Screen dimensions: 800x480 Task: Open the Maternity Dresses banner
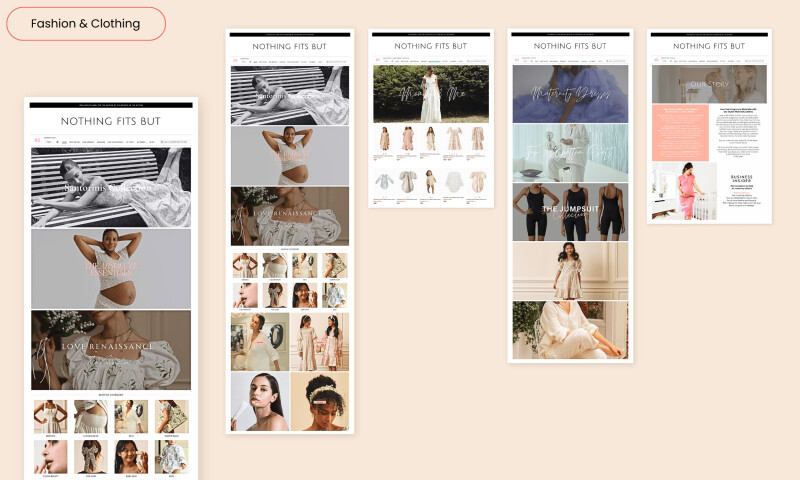tap(570, 94)
